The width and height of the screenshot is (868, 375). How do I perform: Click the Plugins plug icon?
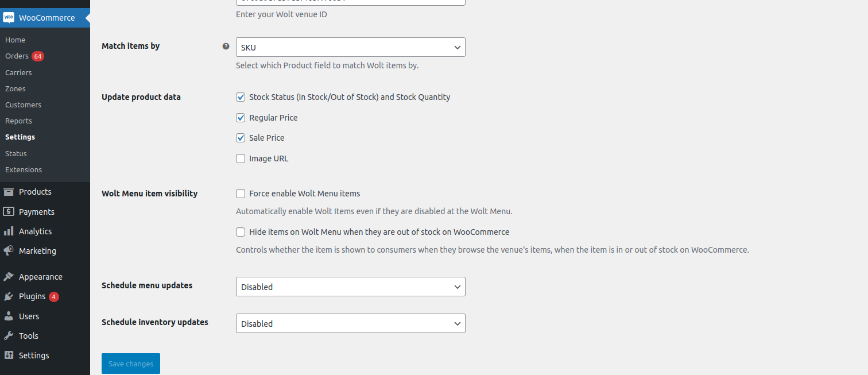click(9, 296)
